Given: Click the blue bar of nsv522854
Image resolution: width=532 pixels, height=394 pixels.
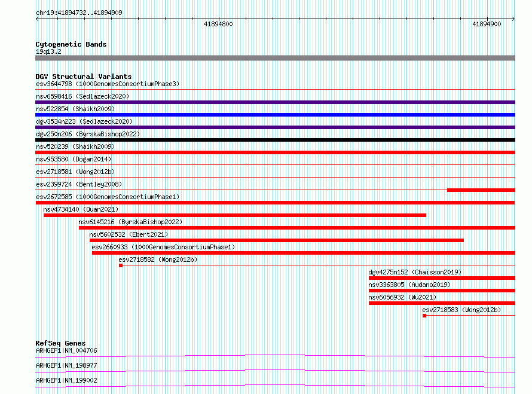Looking at the screenshot, I should (x=275, y=115).
